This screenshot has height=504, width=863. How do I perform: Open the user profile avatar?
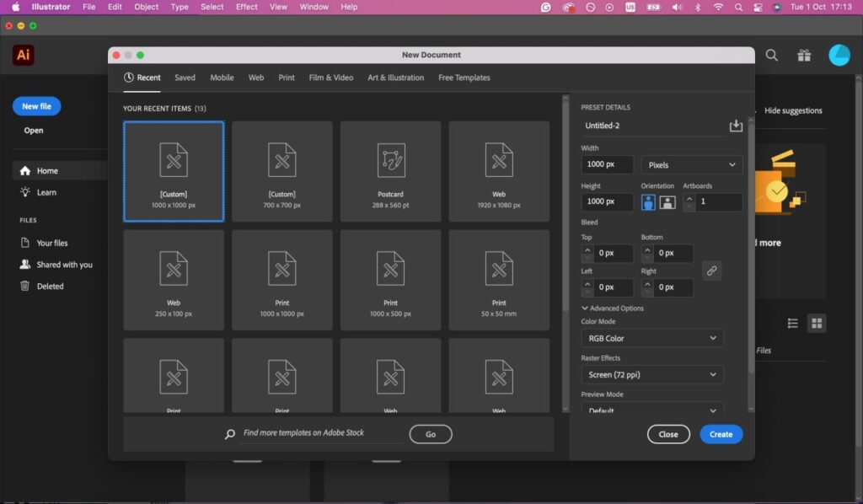click(839, 55)
